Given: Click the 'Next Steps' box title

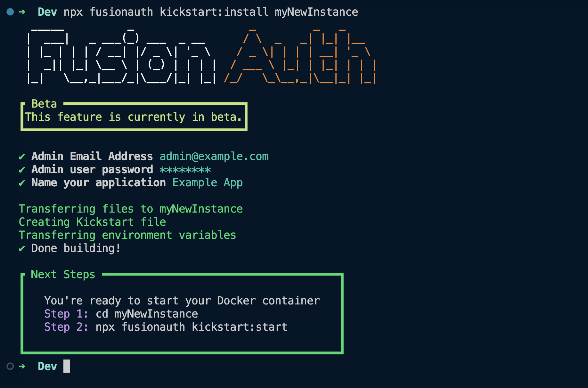Looking at the screenshot, I should 63,274.
